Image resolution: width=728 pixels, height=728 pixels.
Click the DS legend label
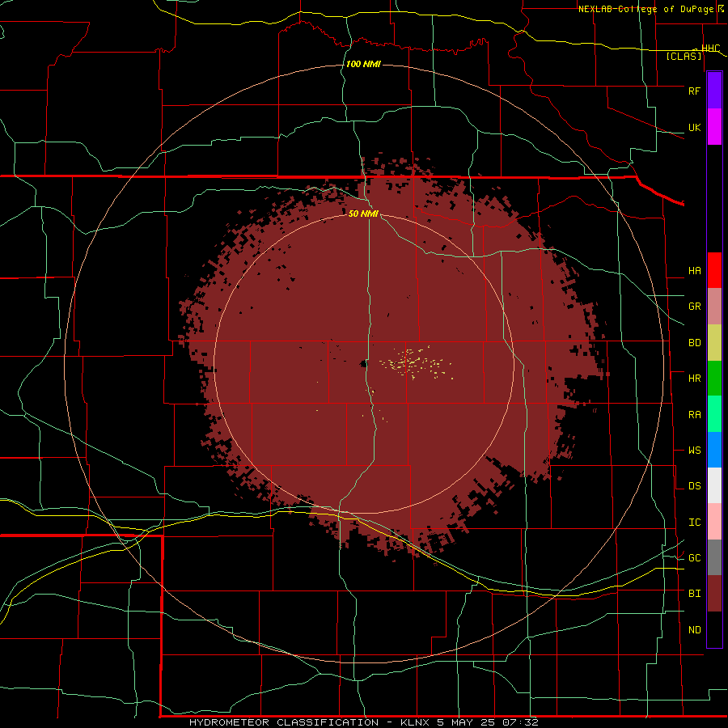694,485
